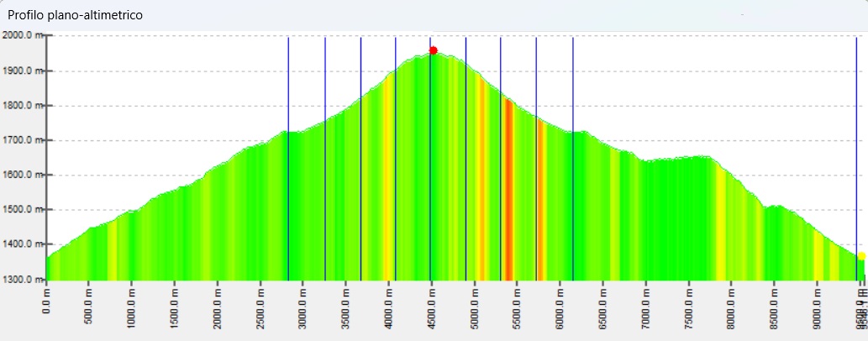Viewport: 868px width, 341px height.
Task: Click the yellow band near 8000 m
Action: coord(720,227)
